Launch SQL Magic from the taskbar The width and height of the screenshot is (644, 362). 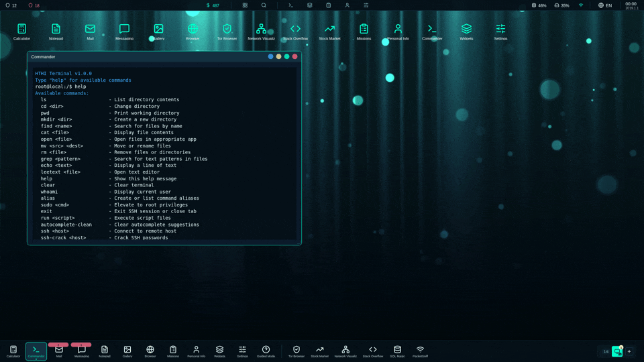pos(397,351)
